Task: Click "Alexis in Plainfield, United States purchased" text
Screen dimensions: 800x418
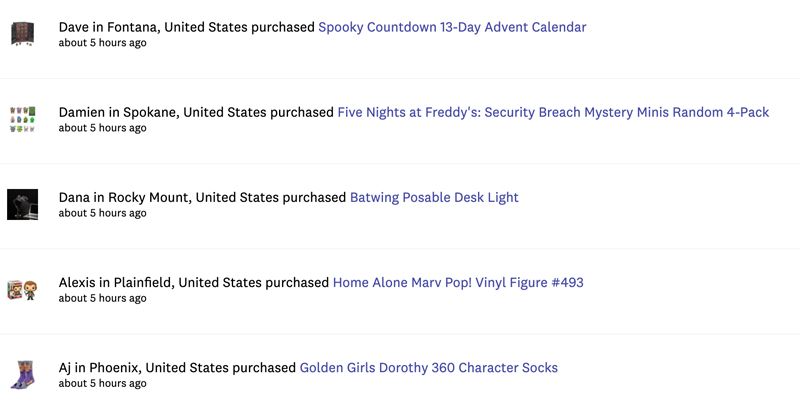Action: point(193,282)
